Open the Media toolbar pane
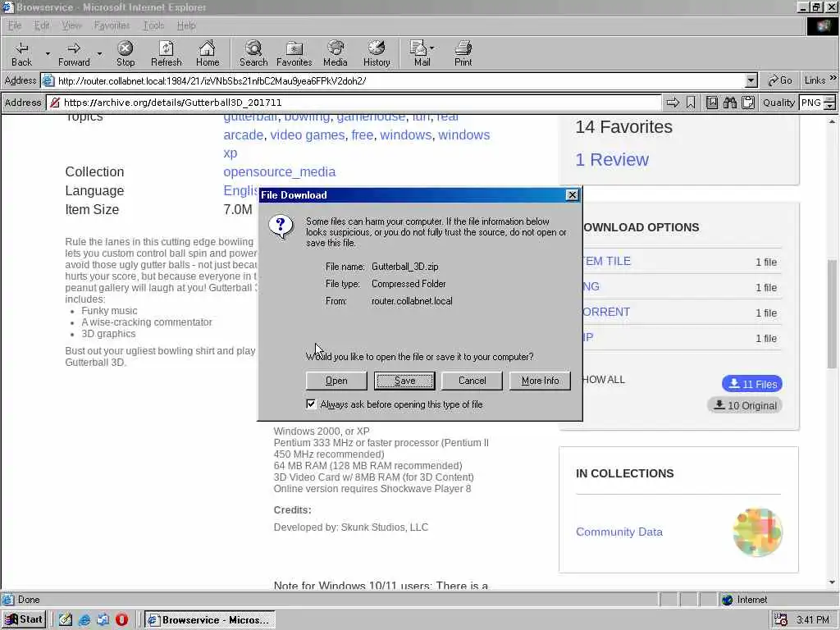The width and height of the screenshot is (840, 630). tap(336, 53)
